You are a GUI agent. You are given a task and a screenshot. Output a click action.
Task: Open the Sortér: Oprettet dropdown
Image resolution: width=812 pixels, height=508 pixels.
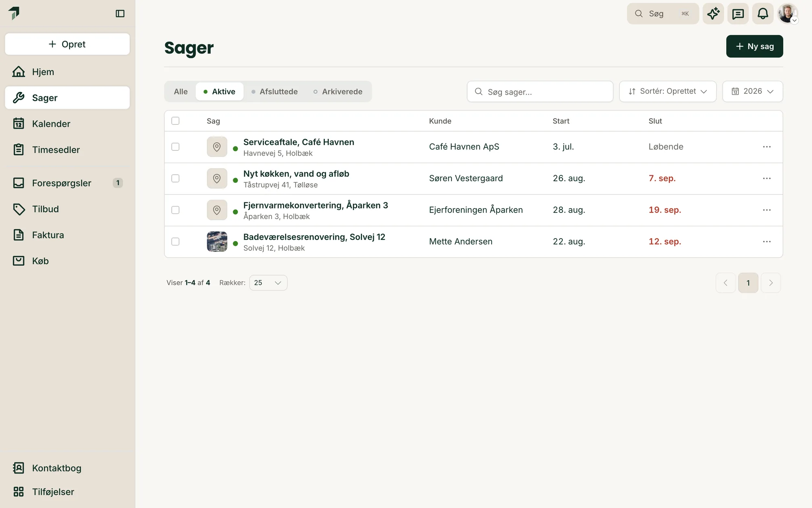click(x=667, y=91)
